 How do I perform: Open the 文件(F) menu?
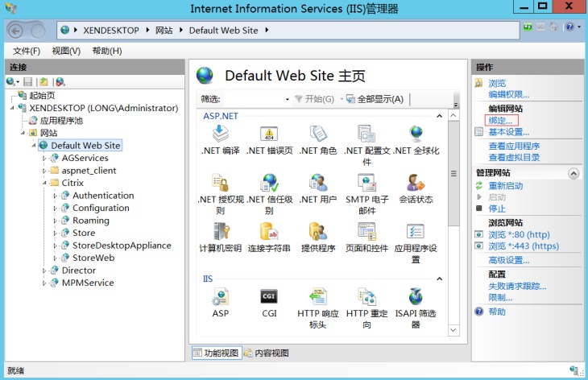[x=27, y=51]
